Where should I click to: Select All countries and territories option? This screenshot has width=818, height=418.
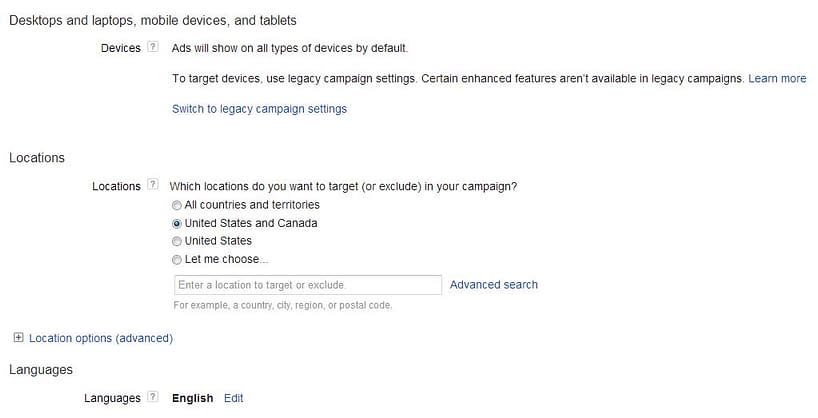point(177,206)
